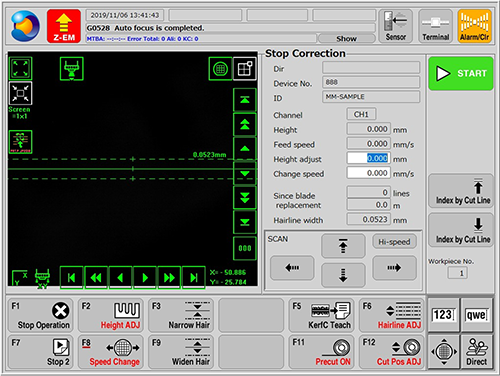
Task: Open the Sensor panel icon
Action: click(396, 26)
